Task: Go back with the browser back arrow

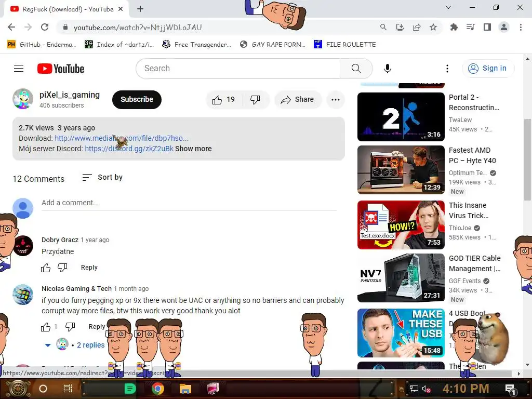Action: tap(11, 27)
